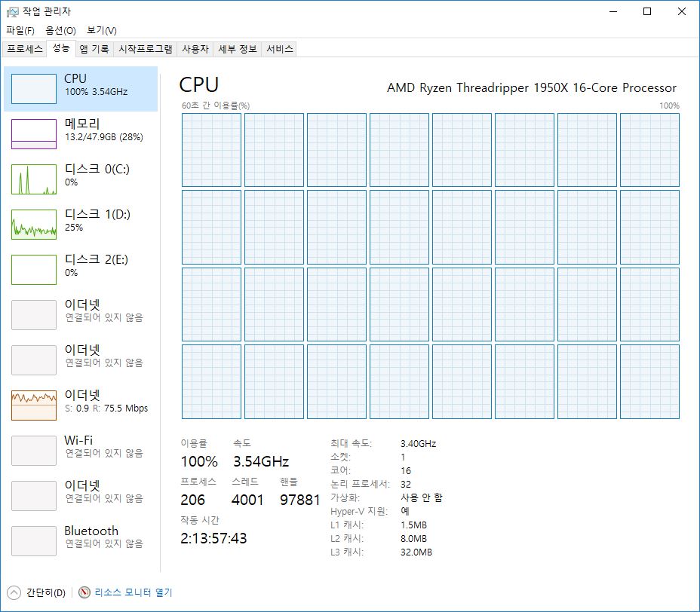Click the 3.40GHz max speed value
This screenshot has height=612, width=700.
coord(419,443)
